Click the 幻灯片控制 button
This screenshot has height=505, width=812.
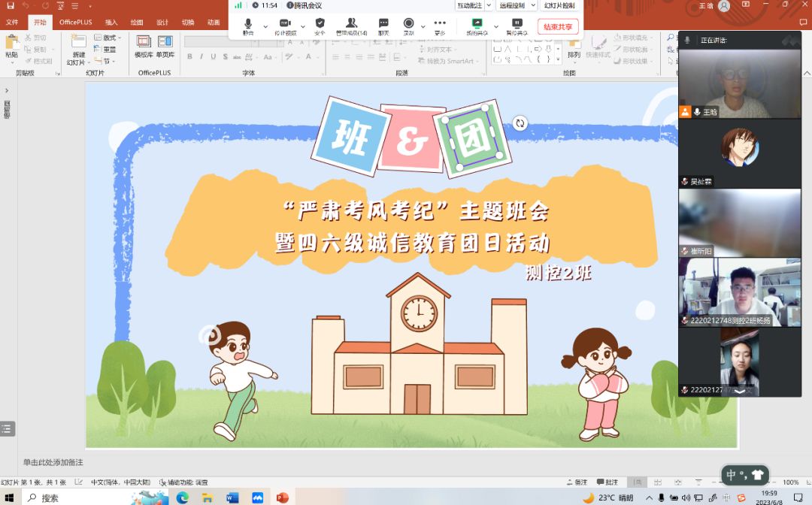point(559,5)
